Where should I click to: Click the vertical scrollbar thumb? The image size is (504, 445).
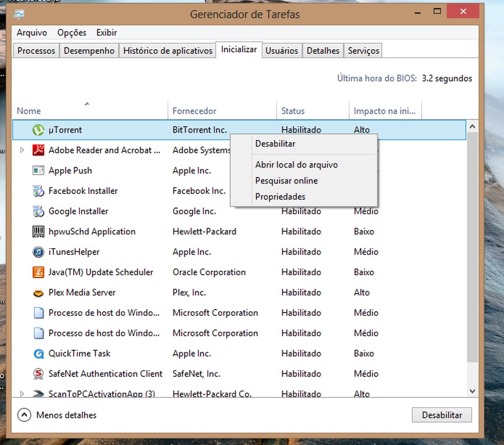[472, 247]
